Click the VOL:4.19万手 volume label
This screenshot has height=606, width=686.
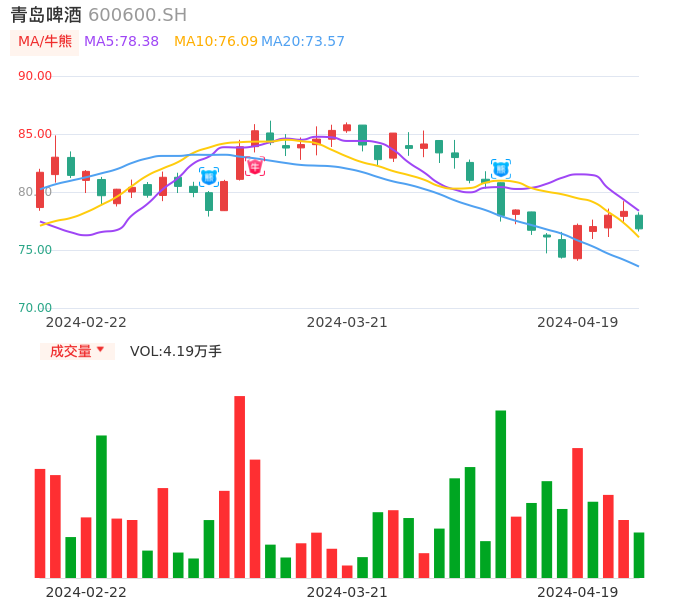(176, 351)
